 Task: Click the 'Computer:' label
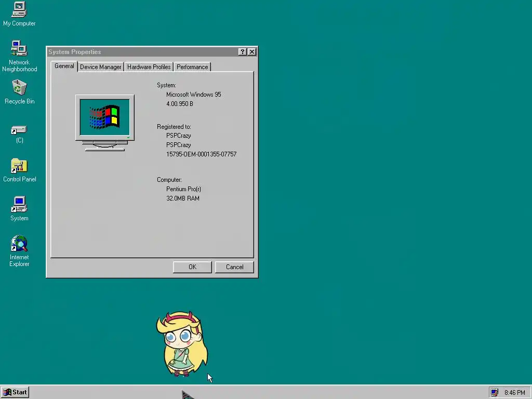169,180
